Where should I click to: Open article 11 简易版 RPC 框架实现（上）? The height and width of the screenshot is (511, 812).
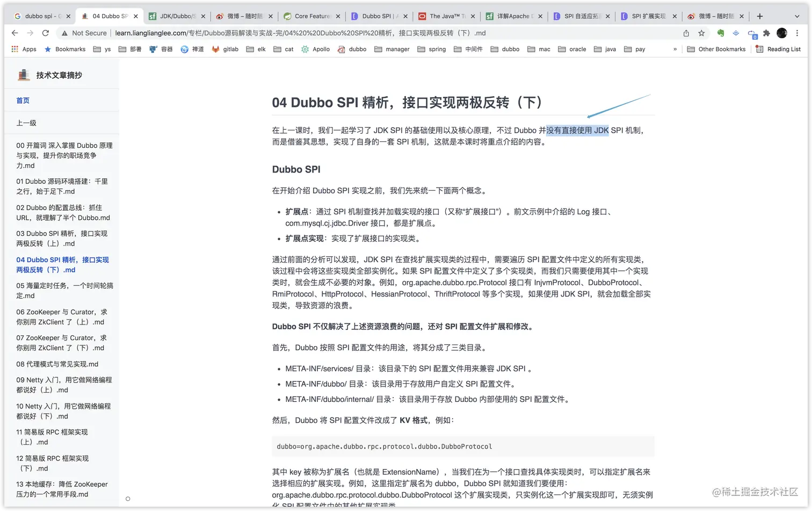(52, 437)
